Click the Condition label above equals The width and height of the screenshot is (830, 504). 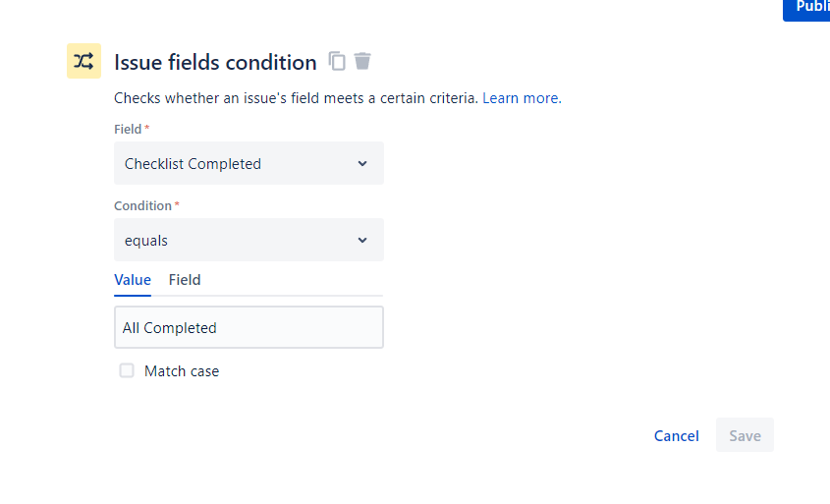[x=143, y=205]
